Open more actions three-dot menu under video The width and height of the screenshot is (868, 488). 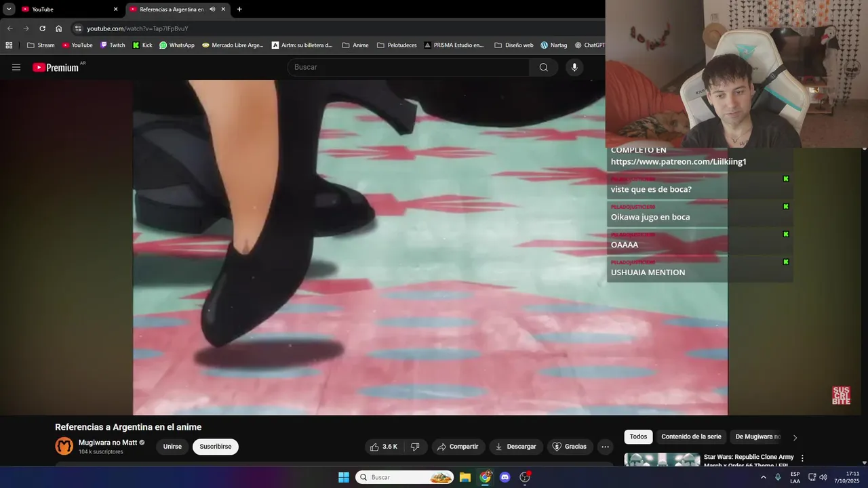click(605, 447)
